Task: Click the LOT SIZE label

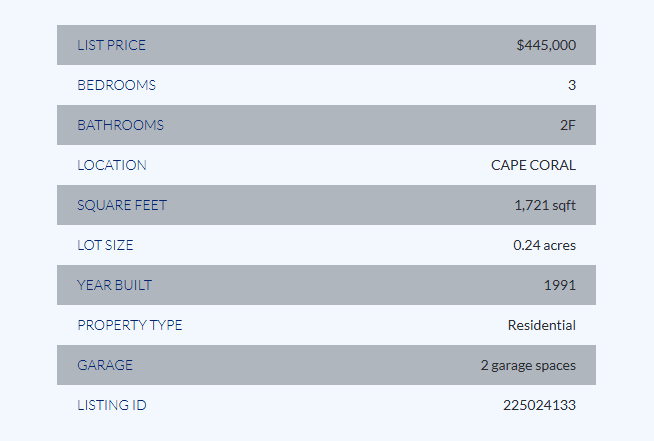Action: click(x=105, y=245)
